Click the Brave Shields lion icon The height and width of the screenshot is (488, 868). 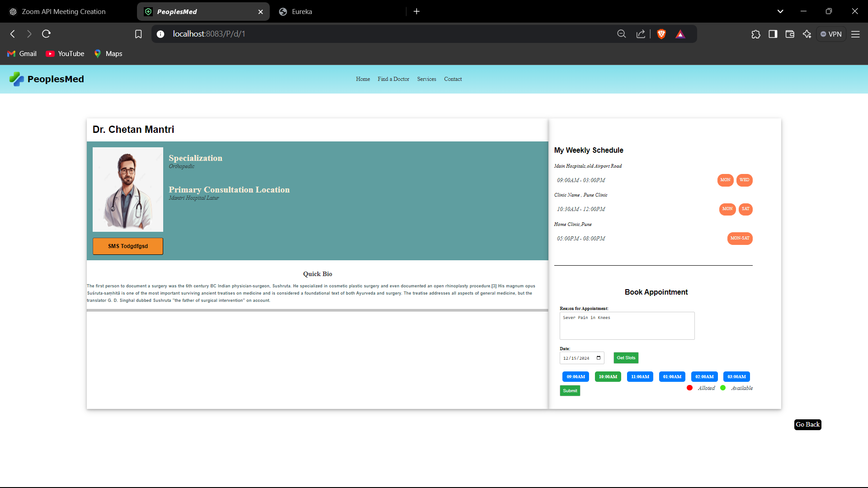pyautogui.click(x=661, y=34)
